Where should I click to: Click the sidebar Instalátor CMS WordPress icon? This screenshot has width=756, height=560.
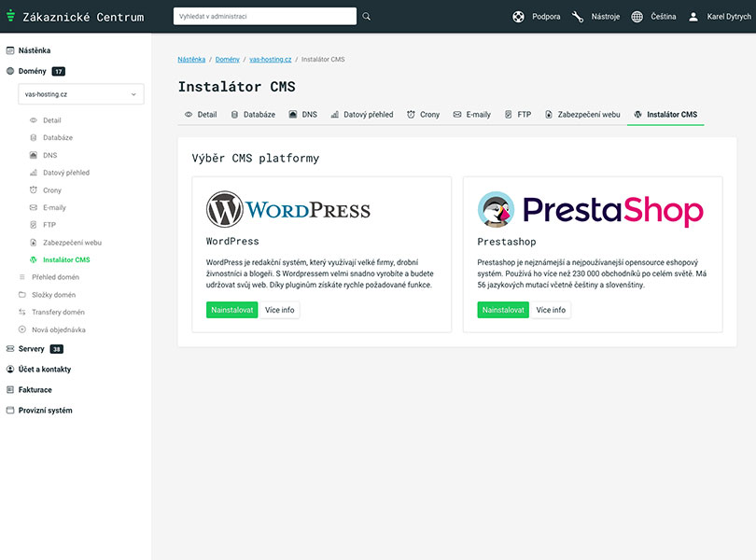tap(34, 259)
